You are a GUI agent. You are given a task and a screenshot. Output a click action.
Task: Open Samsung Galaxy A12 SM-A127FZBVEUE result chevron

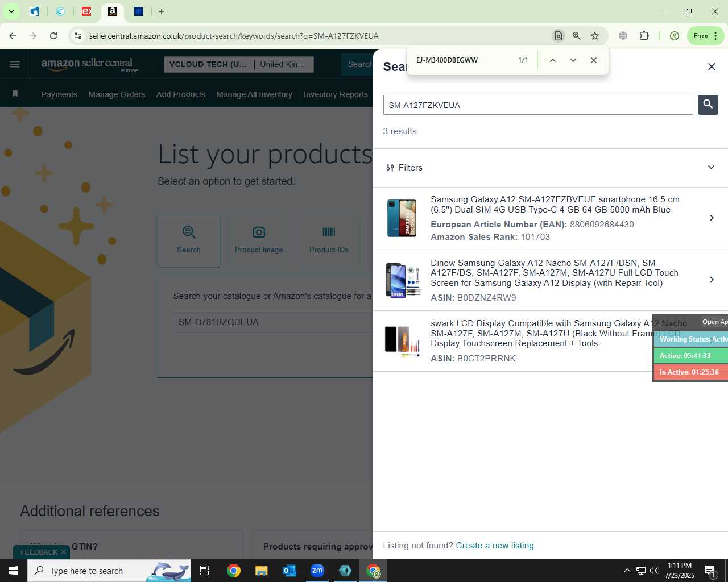tap(712, 218)
